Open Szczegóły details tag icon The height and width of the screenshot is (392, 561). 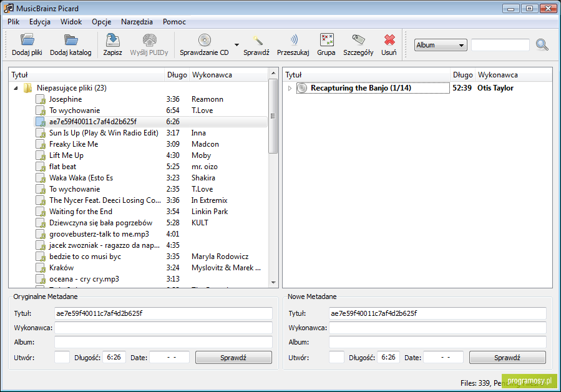358,40
